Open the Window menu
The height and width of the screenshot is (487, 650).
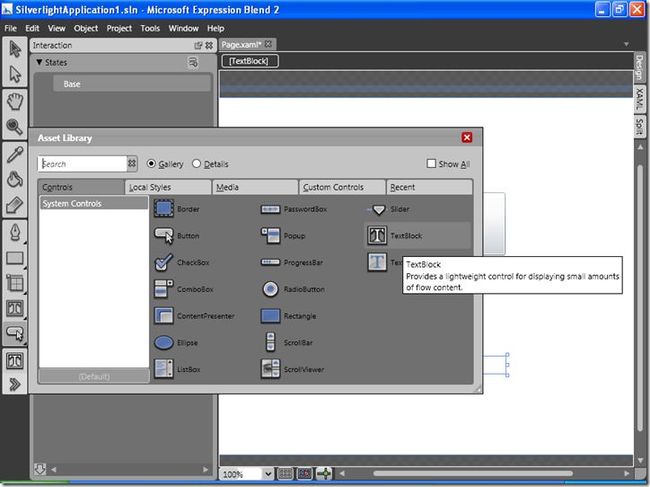[x=183, y=28]
